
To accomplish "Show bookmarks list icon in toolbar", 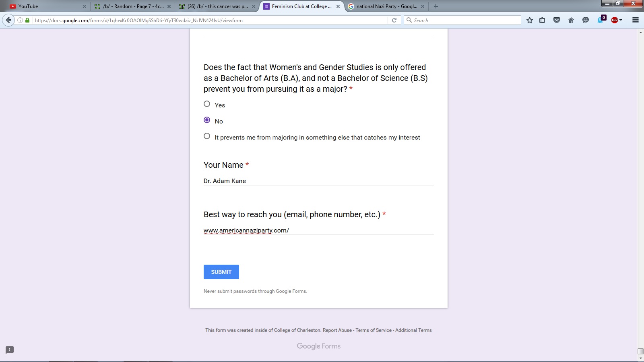I will point(542,20).
